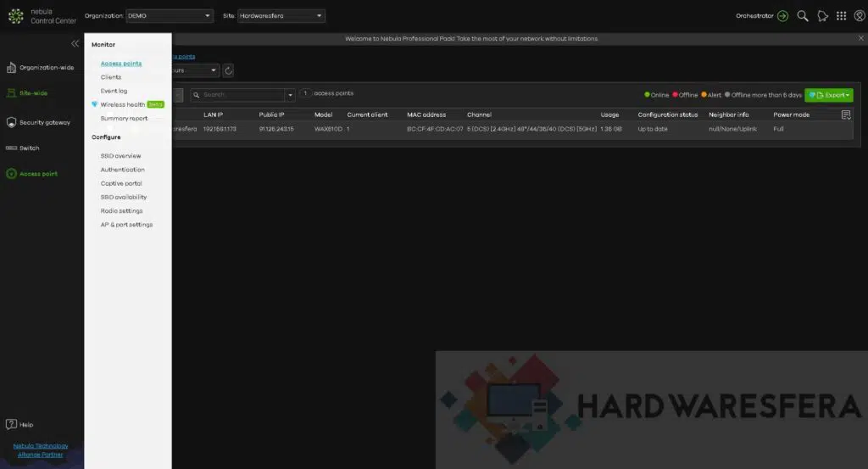Open Security gateway section
This screenshot has width=868, height=469.
[x=38, y=122]
